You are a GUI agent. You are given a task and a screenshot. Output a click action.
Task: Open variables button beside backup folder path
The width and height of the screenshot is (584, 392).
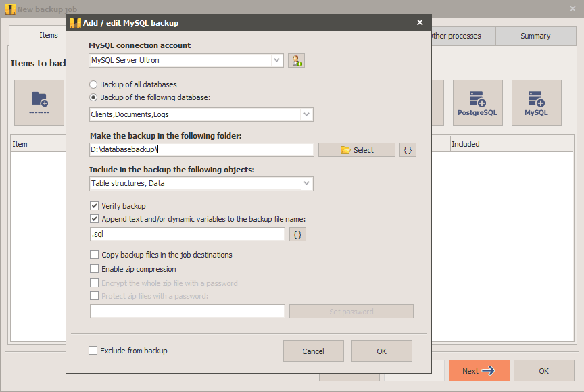[x=408, y=150]
